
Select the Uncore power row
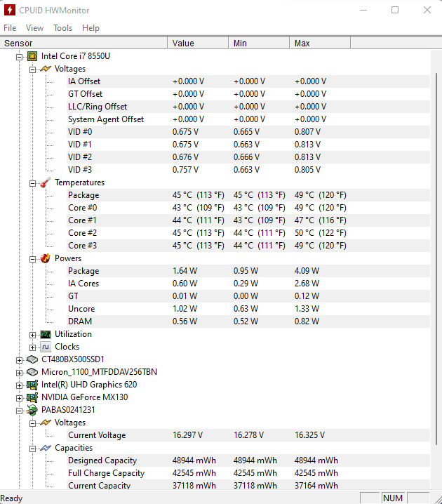pos(248,309)
